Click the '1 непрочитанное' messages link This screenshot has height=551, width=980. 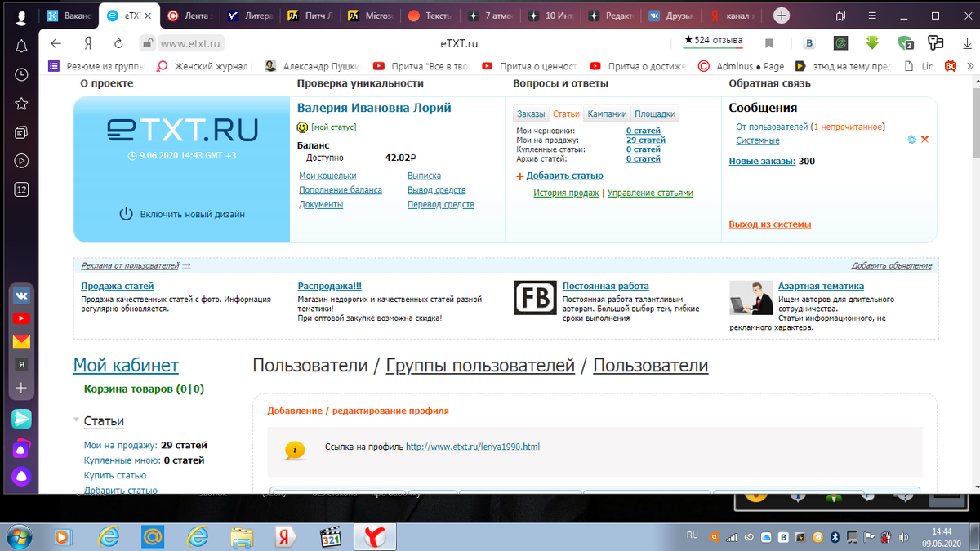tap(848, 127)
